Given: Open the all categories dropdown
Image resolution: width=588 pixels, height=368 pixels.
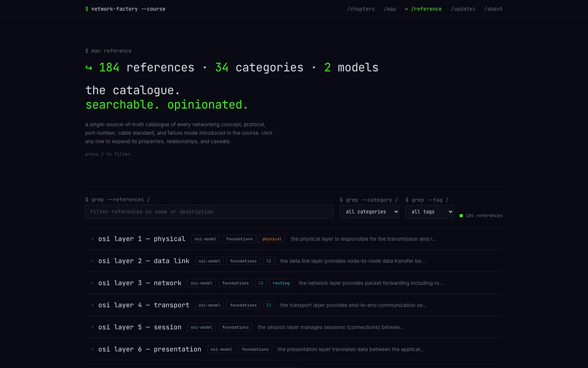Looking at the screenshot, I should [369, 212].
